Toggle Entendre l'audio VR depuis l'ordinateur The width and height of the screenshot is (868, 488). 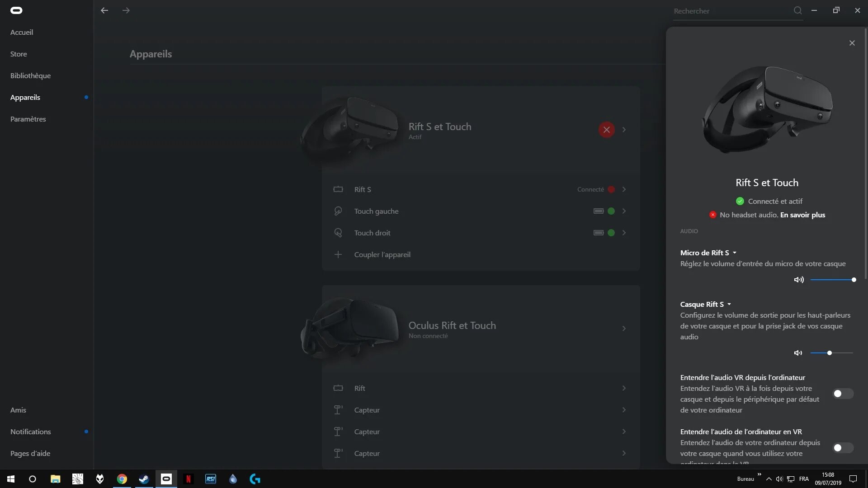843,394
